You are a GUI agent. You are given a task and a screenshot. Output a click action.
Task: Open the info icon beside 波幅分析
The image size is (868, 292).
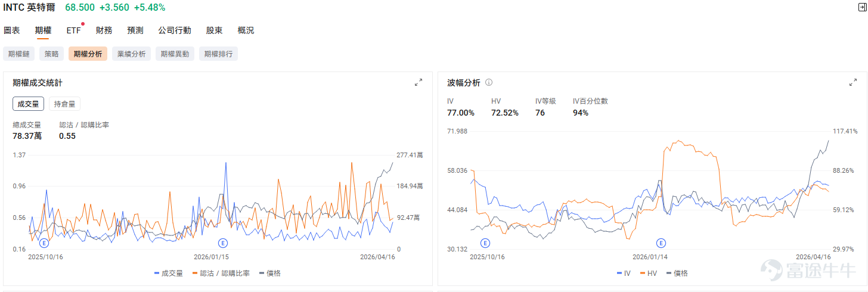[x=489, y=83]
